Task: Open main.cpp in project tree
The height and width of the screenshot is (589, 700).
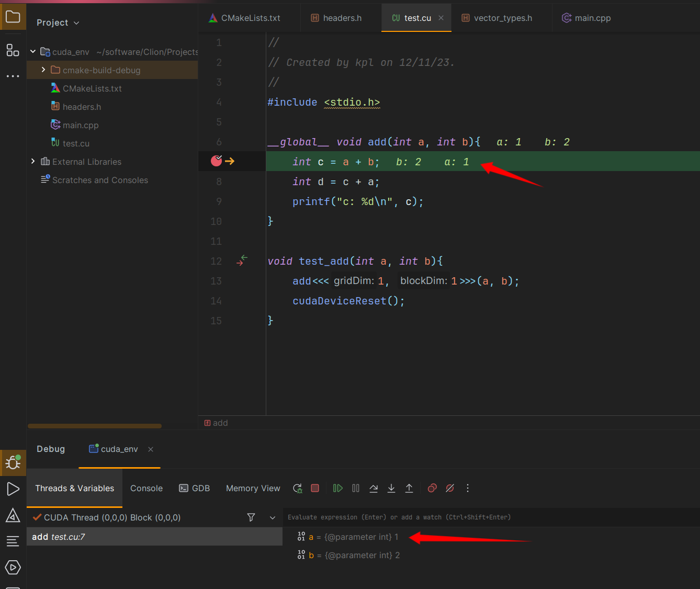Action: pos(75,125)
